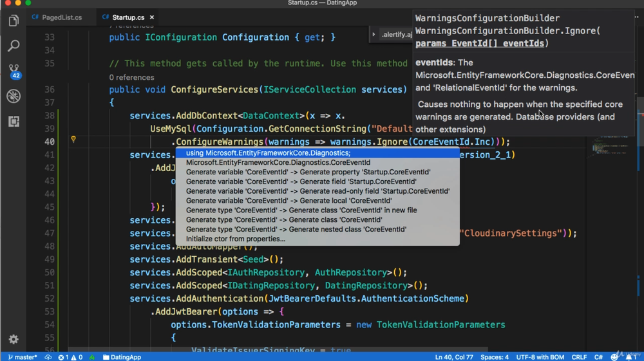Open the editor more actions ellipsis
The width and height of the screenshot is (644, 361).
(637, 17)
